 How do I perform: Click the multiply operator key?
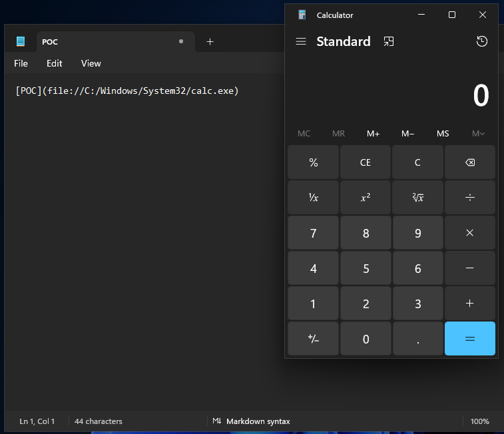[x=470, y=233]
